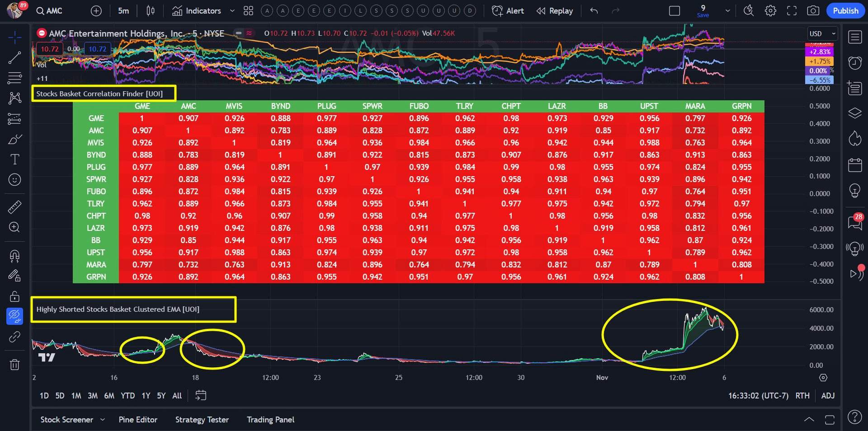Enter fullscreen mode
868x431 pixels.
(x=792, y=11)
